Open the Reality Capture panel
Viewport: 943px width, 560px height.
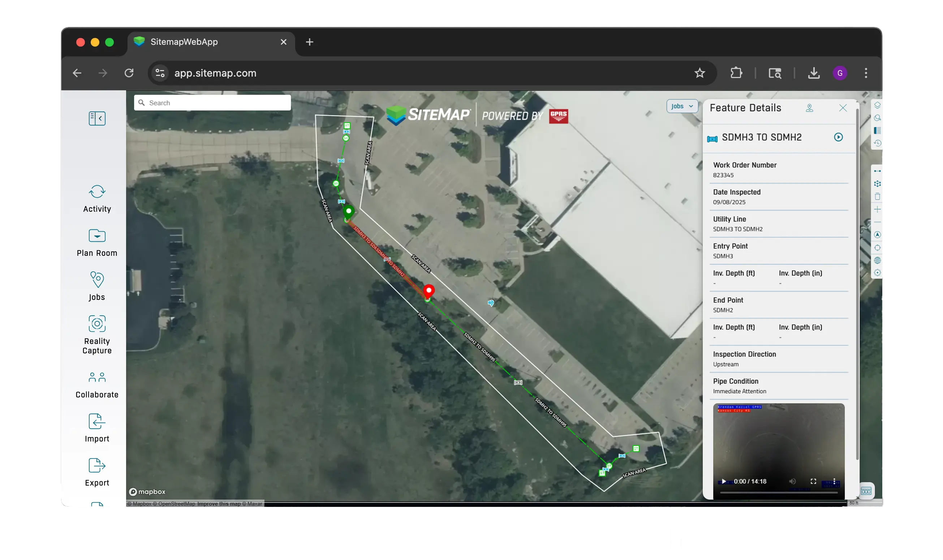tap(96, 333)
